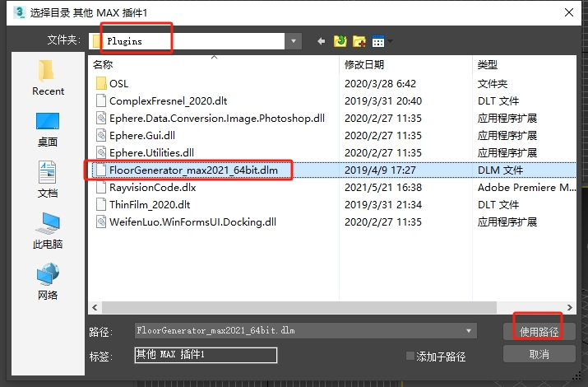The height and width of the screenshot is (387, 588).
Task: Open the view menu grid icon
Action: coord(378,41)
